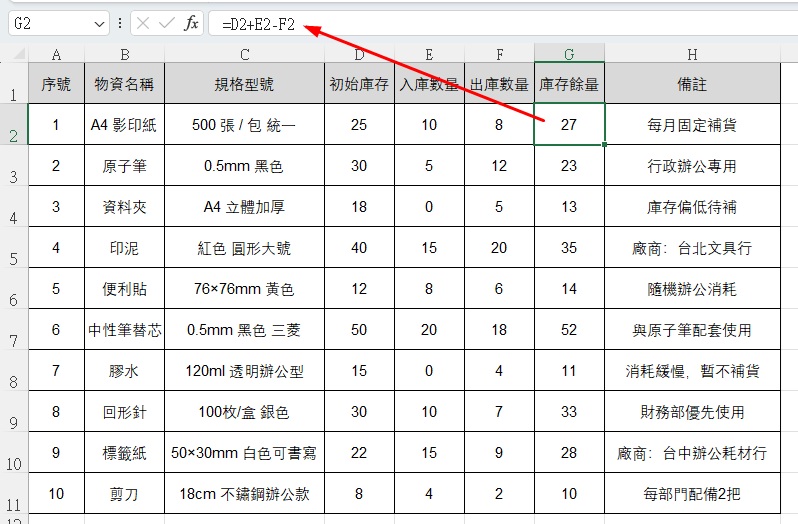Click the 每月固定補貨 remark cell
This screenshot has height=524, width=798.
(x=692, y=125)
